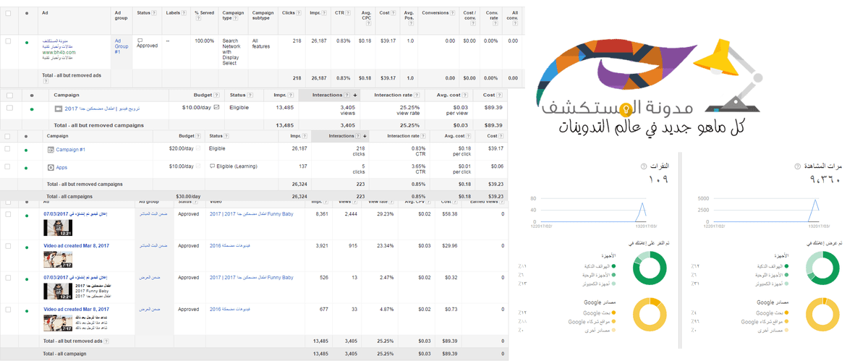Select the checkbox for the Apps campaign row
The height and width of the screenshot is (361, 868).
[x=9, y=167]
